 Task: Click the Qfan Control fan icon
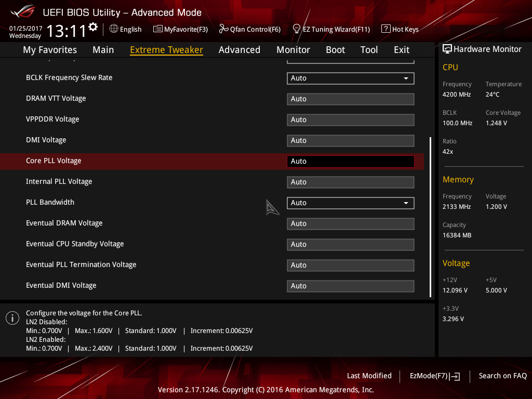pos(223,29)
